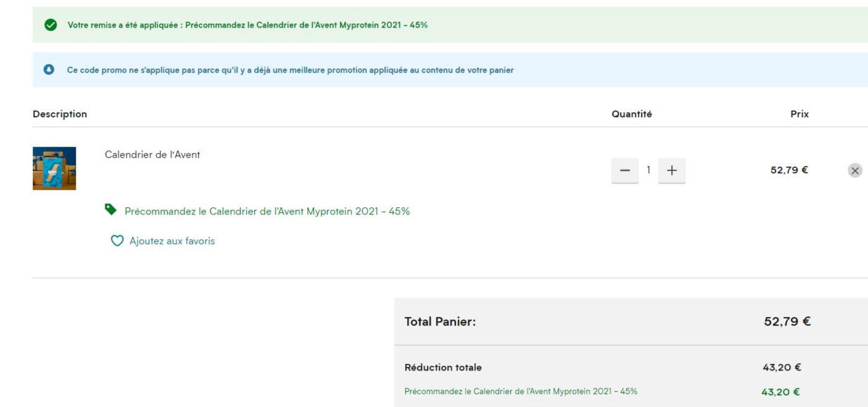Click the green success checkmark icon
Viewport: 868px width, 407px height.
click(x=51, y=25)
